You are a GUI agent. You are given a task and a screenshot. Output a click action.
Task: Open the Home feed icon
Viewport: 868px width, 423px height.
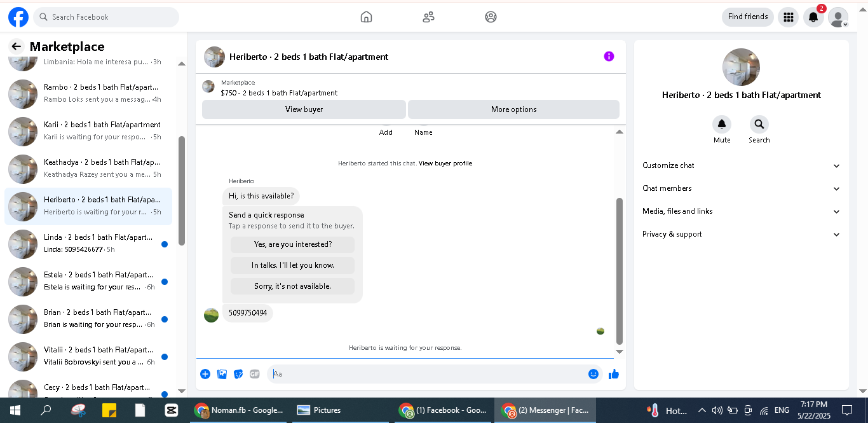(x=366, y=17)
